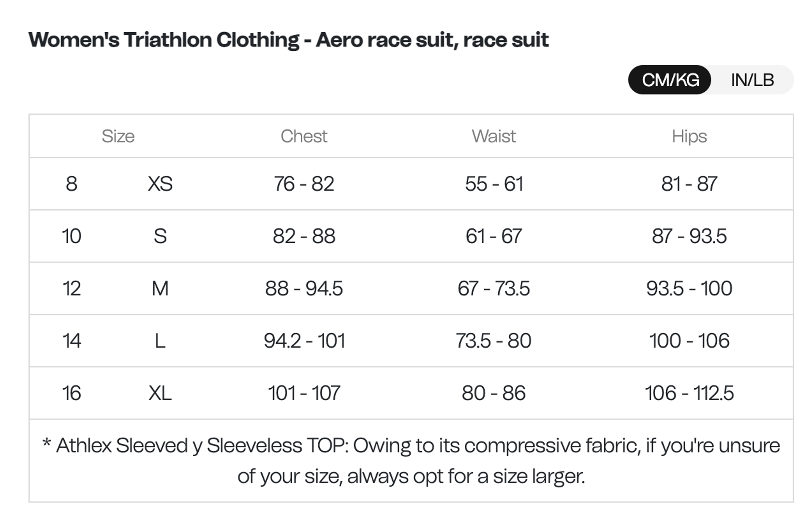Click hips measurement 93.5 - 100
Viewport: 812px width, 518px height.
pos(689,288)
